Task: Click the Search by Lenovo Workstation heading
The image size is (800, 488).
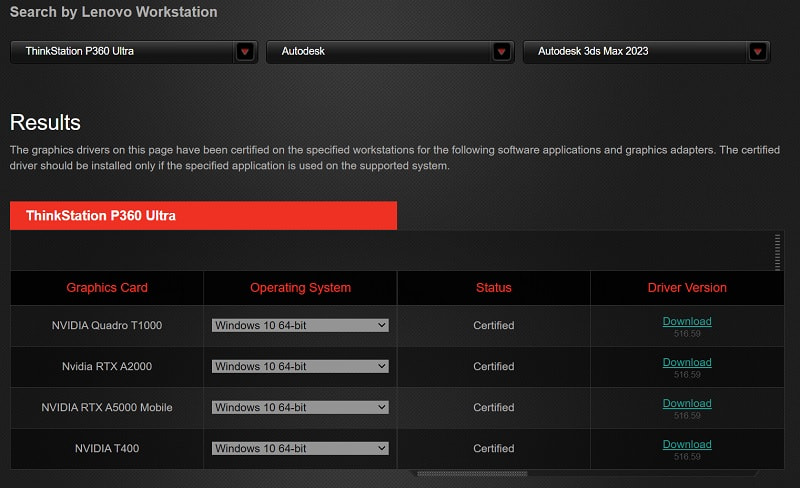Action: 113,12
